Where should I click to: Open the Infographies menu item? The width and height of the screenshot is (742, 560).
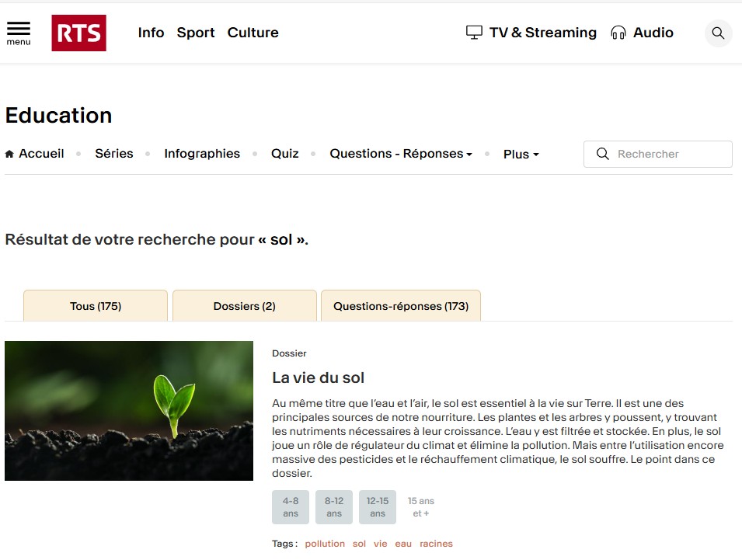tap(202, 154)
